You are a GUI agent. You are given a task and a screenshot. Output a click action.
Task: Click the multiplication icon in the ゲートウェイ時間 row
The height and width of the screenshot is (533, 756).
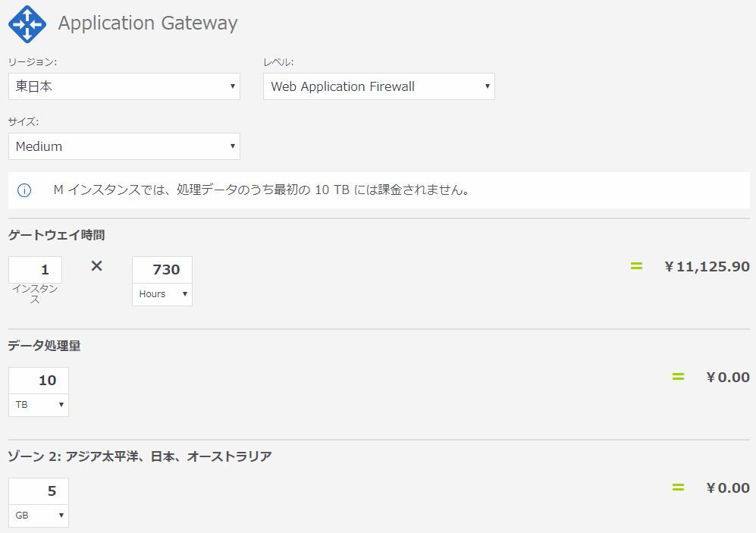pos(96,266)
